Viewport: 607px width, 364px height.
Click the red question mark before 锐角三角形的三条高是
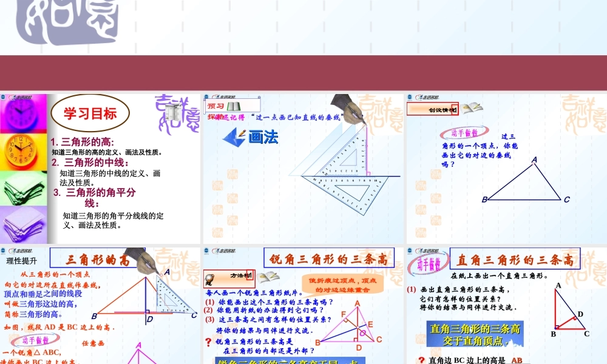[x=208, y=342]
